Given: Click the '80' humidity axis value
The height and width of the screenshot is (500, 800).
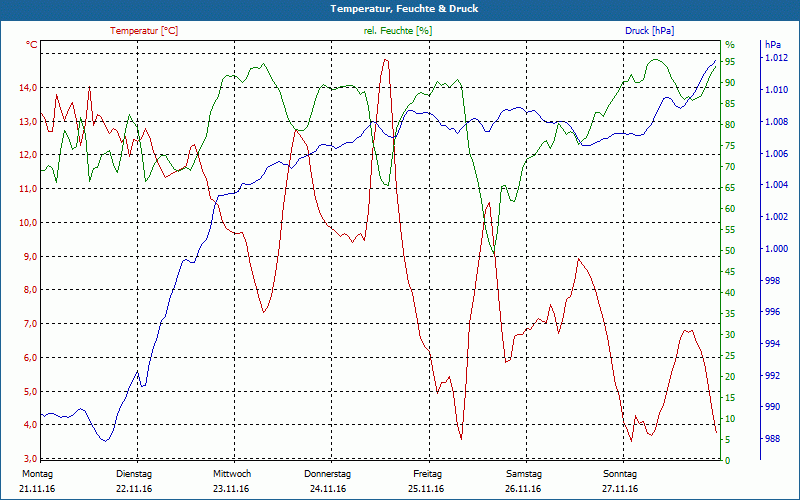Looking at the screenshot, I should pos(730,124).
